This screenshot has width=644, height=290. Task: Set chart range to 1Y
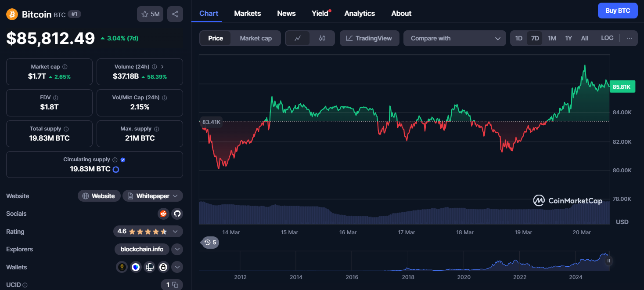pos(568,38)
